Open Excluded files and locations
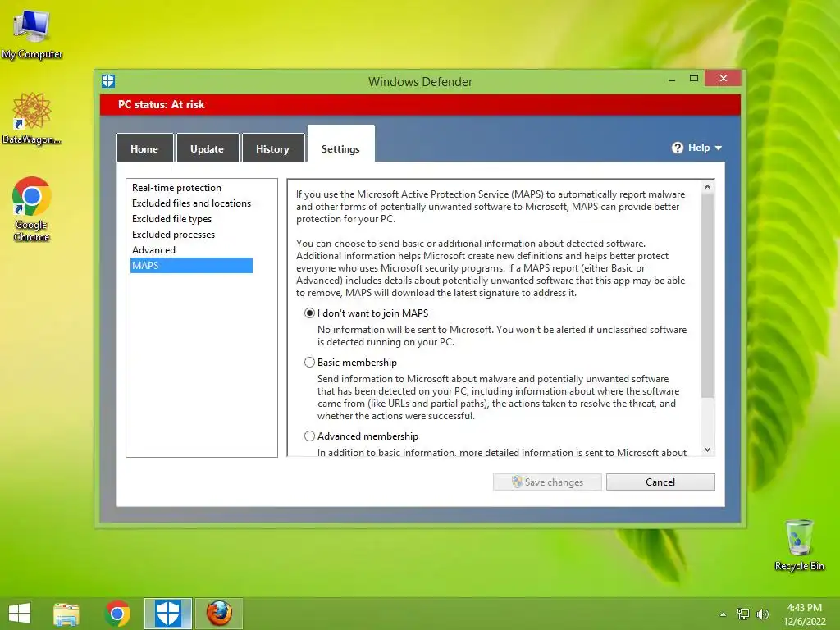840x630 pixels. click(191, 203)
